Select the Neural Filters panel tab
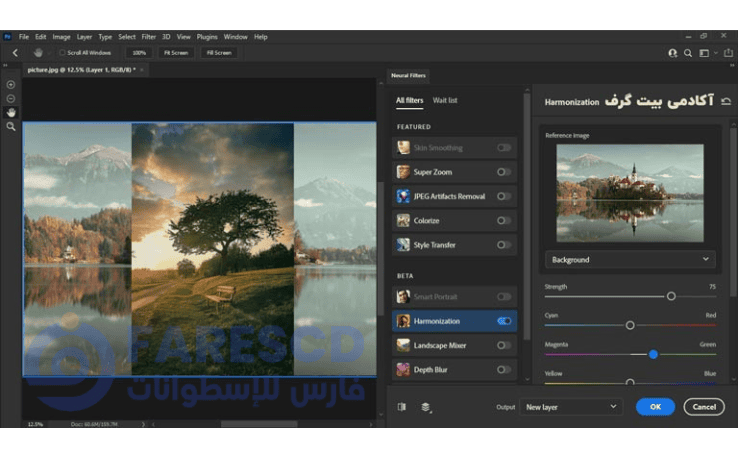 click(x=408, y=75)
